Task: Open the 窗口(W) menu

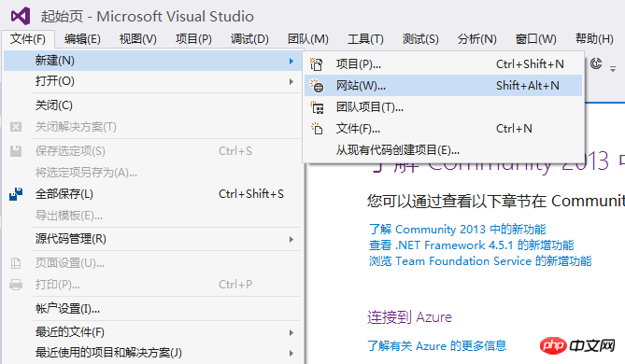Action: 535,39
